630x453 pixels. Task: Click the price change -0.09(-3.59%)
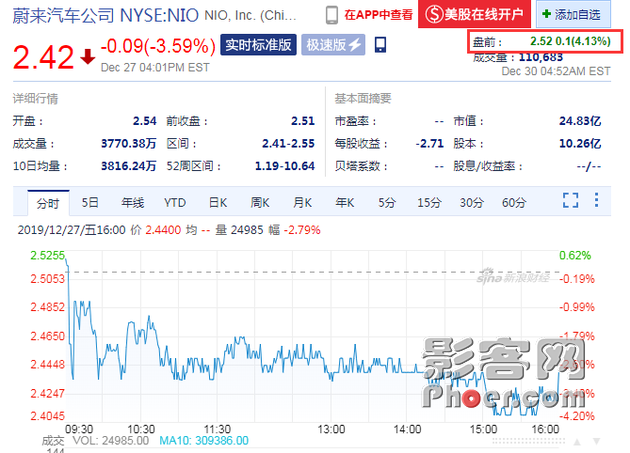coord(158,45)
